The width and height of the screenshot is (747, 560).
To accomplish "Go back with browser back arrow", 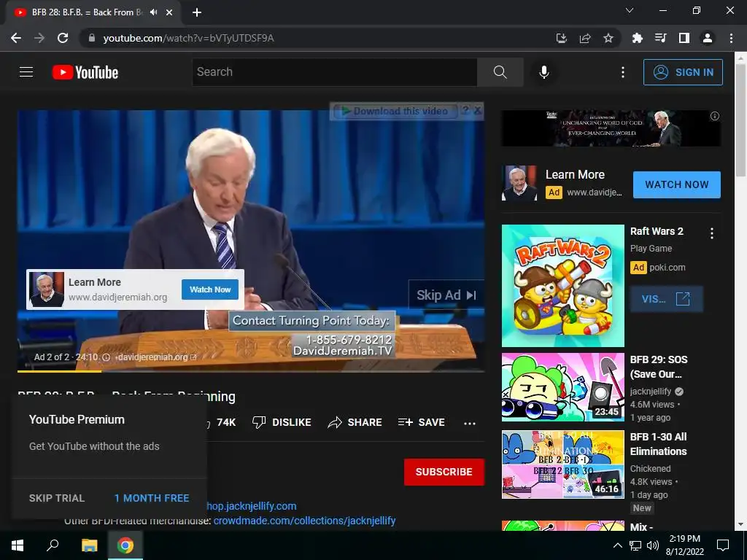I will tap(16, 38).
